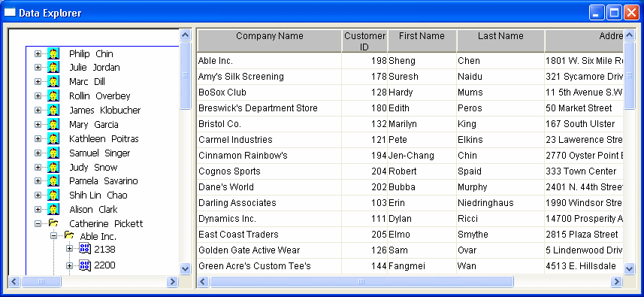The width and height of the screenshot is (644, 297).
Task: Select the James Klobucher tree item
Action: pos(104,111)
